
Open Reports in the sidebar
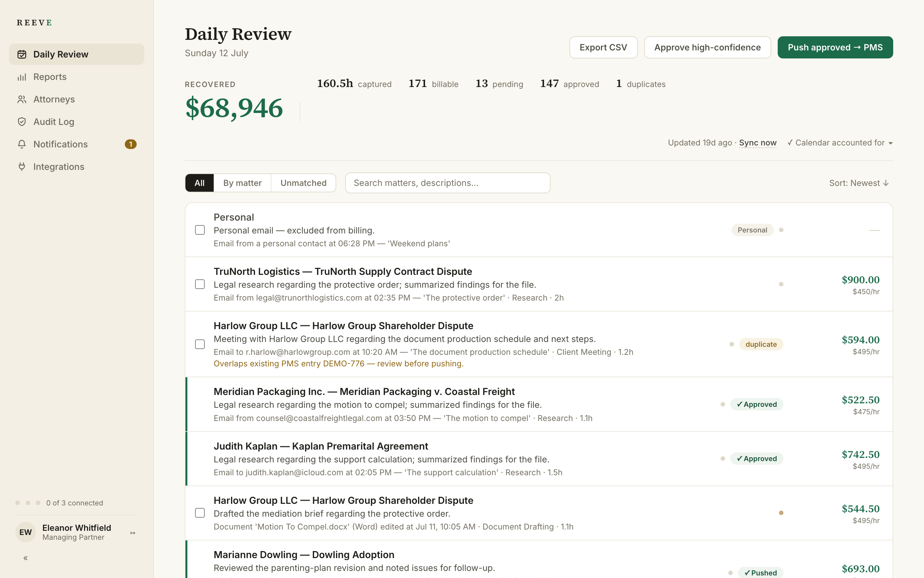77,77
